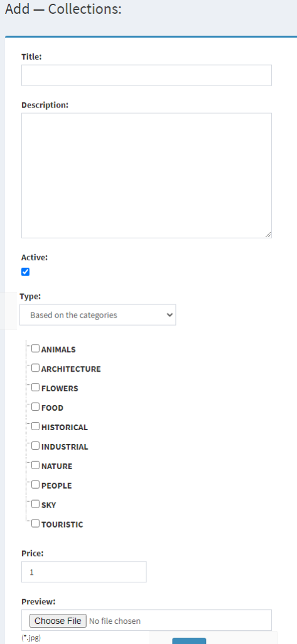Click the Choose File button

pyautogui.click(x=58, y=621)
